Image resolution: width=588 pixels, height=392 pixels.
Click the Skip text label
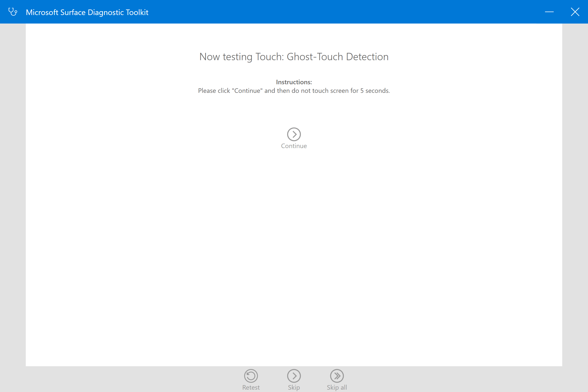pyautogui.click(x=294, y=387)
